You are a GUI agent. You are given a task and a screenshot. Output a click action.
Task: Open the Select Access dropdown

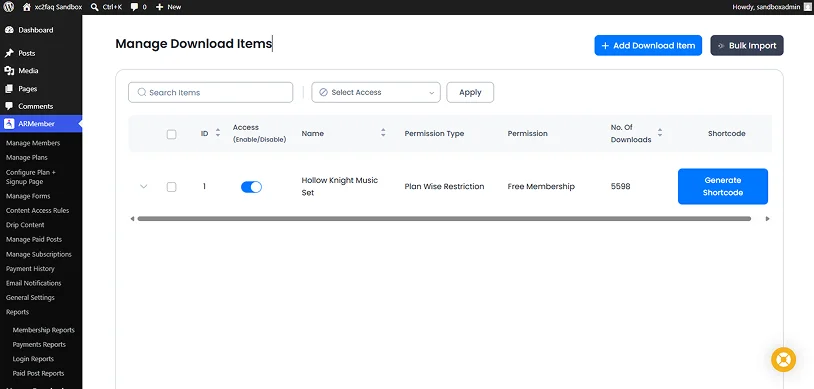tap(376, 92)
